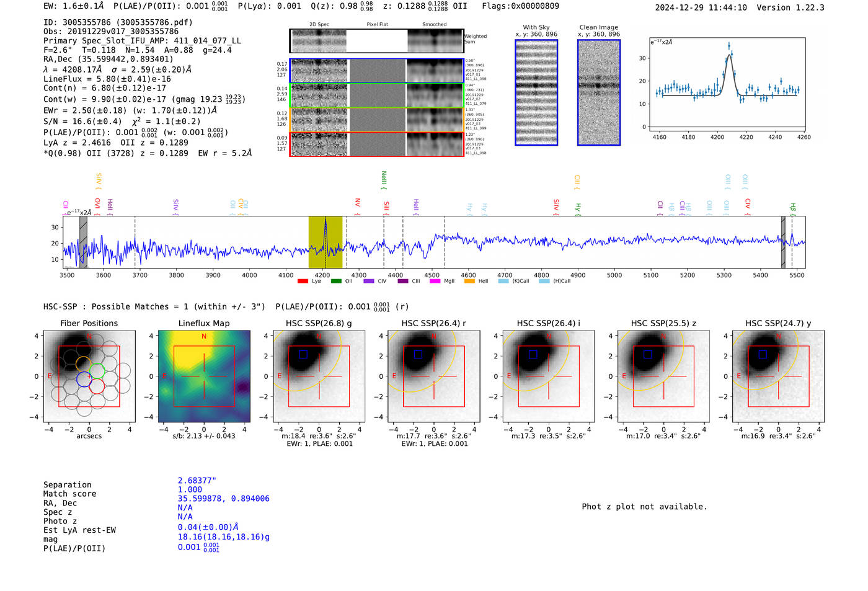
Task: Open the With Sky cutout image
Action: tap(536, 92)
